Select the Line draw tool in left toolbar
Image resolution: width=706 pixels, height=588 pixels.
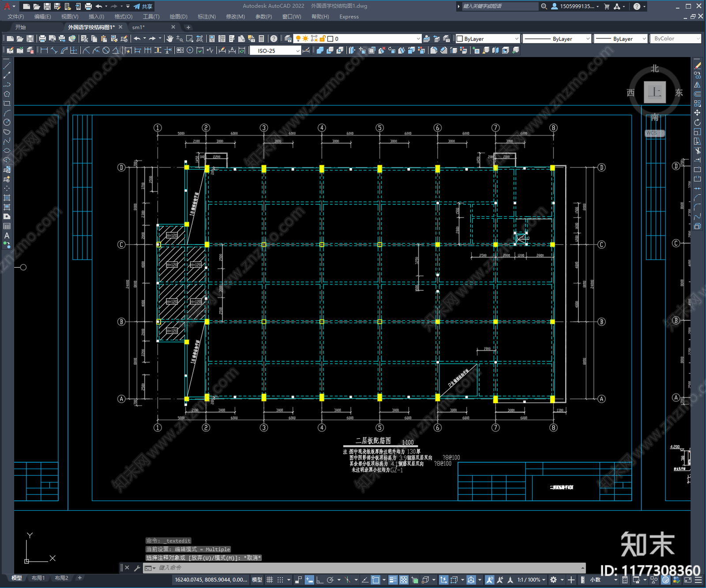[x=7, y=66]
